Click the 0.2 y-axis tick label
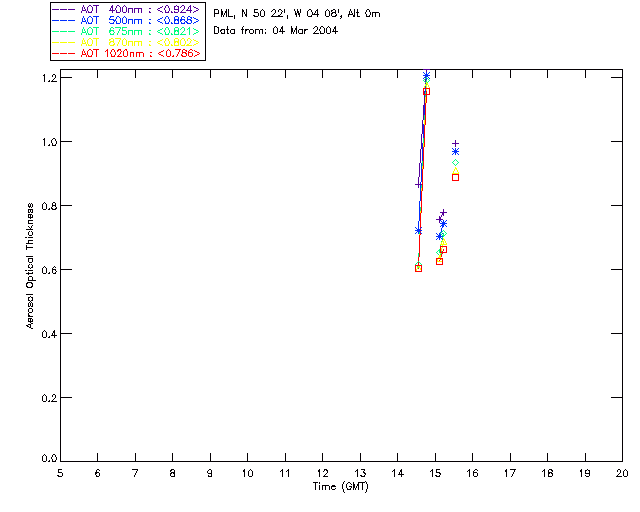Viewport: 640px width, 512px height. pos(49,398)
